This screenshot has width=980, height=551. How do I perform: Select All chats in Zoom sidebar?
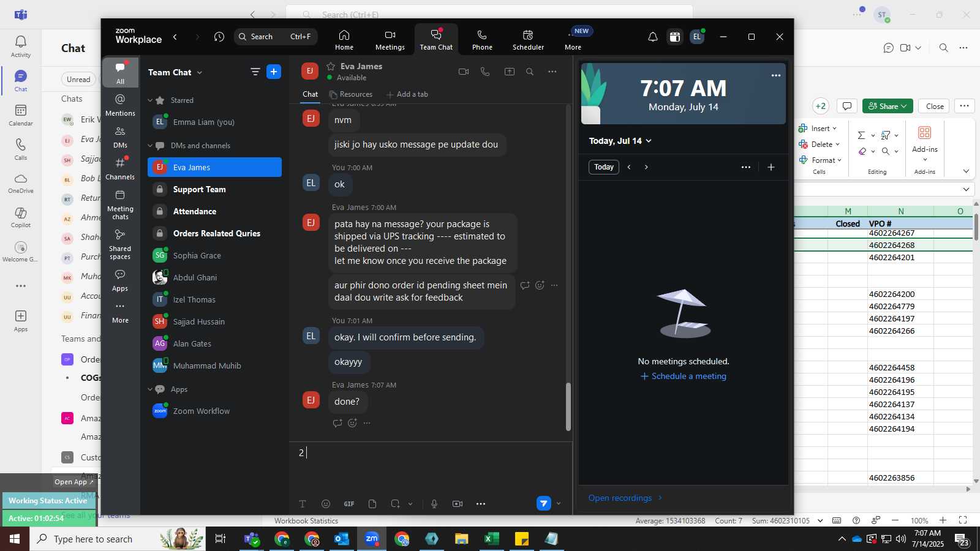coord(120,73)
